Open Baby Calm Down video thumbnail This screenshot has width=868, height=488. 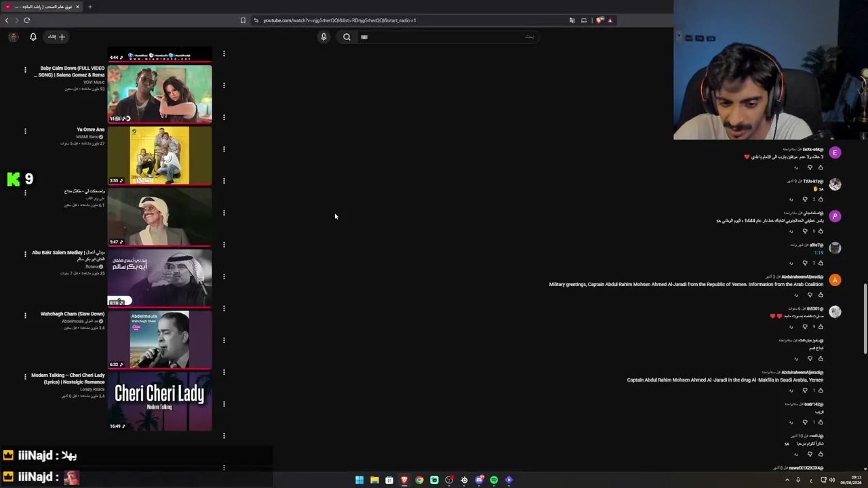(159, 94)
